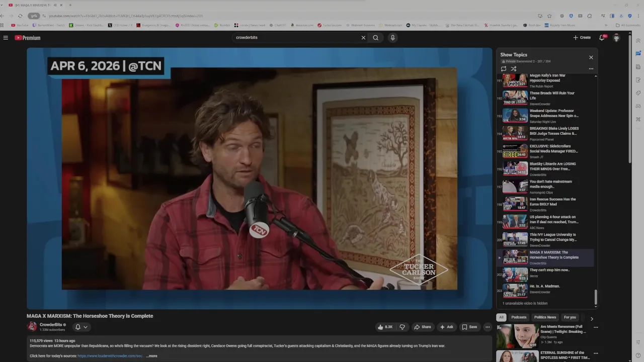
Task: Play These Broads Will Ruin Your Life
Action: [545, 98]
